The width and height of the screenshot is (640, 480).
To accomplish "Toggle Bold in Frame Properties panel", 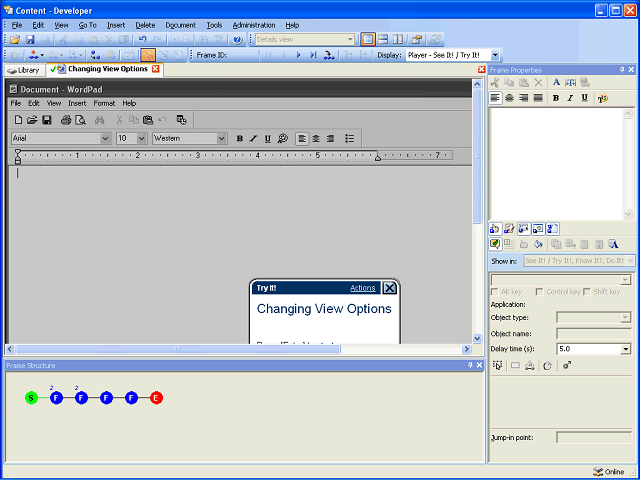I will click(556, 98).
